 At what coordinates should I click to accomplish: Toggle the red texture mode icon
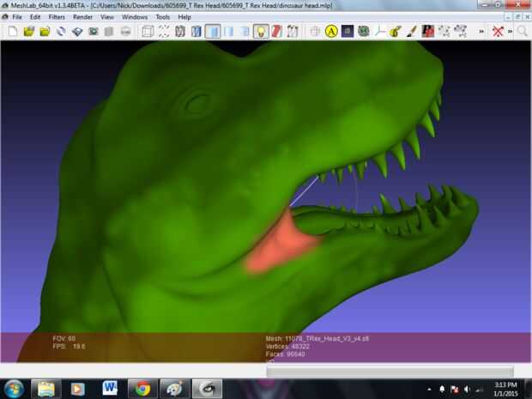point(277,32)
